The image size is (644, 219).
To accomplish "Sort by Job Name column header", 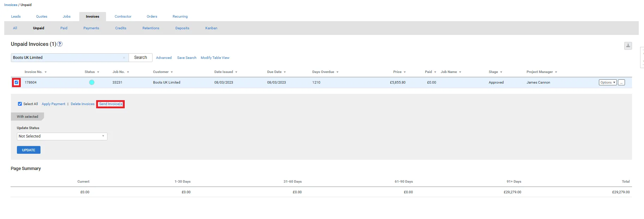I will pyautogui.click(x=451, y=72).
